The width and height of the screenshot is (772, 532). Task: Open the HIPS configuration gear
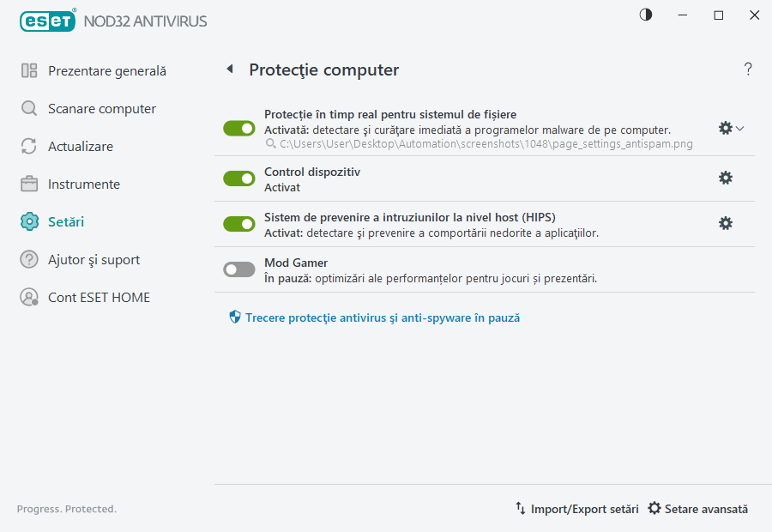[x=726, y=223]
